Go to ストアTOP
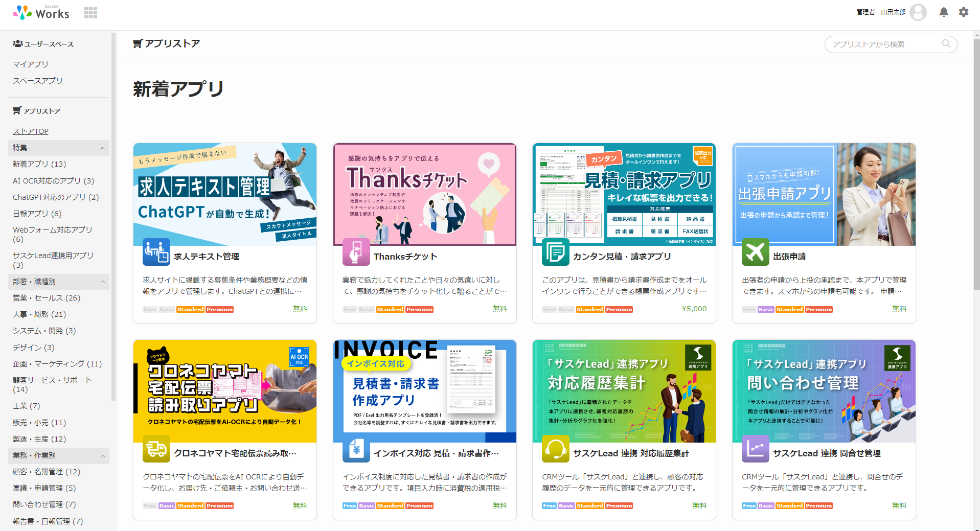Screen dimensions: 980x531 tap(31, 131)
